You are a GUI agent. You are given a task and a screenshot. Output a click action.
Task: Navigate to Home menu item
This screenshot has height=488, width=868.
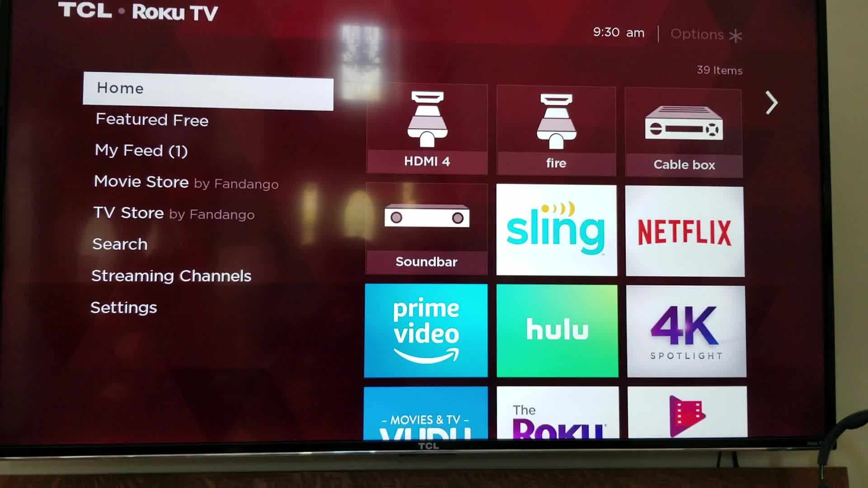click(209, 88)
